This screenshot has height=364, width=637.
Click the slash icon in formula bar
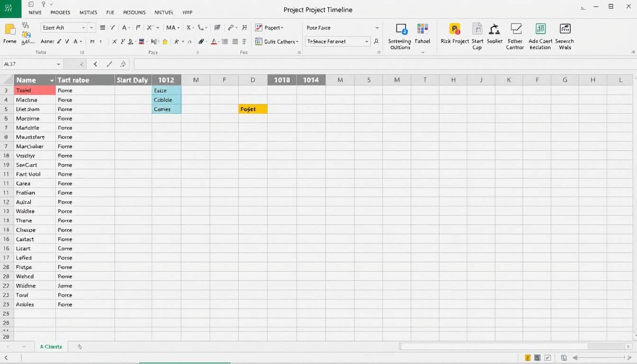coord(109,64)
